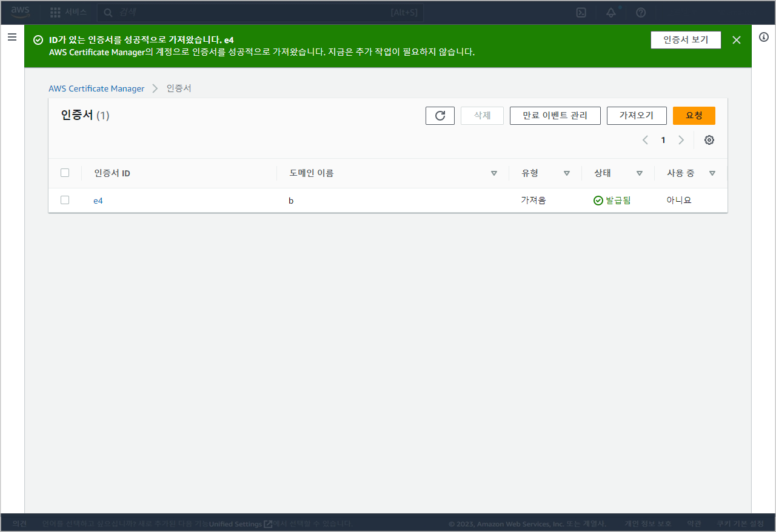Screen dimensions: 776x532
Task: Open the help question mark icon
Action: [x=641, y=12]
